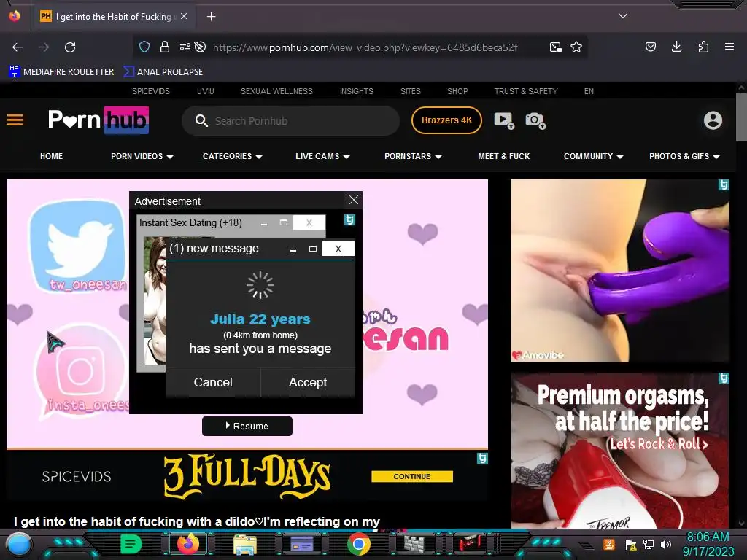Click the browser address bar URL

coord(365,47)
